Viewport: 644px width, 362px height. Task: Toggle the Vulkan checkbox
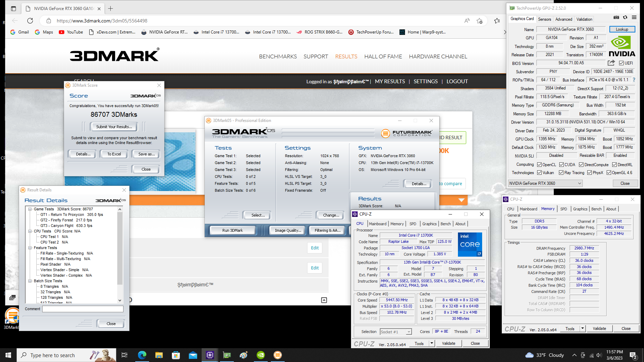(540, 173)
